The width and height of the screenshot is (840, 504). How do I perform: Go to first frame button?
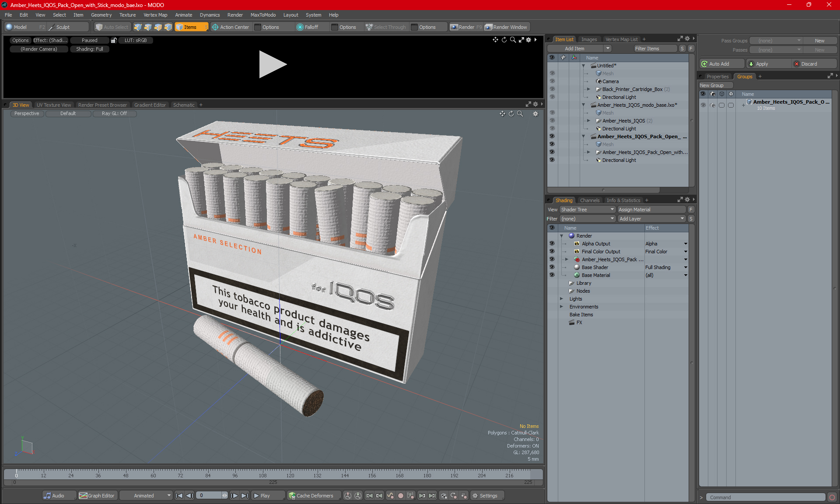(179, 496)
